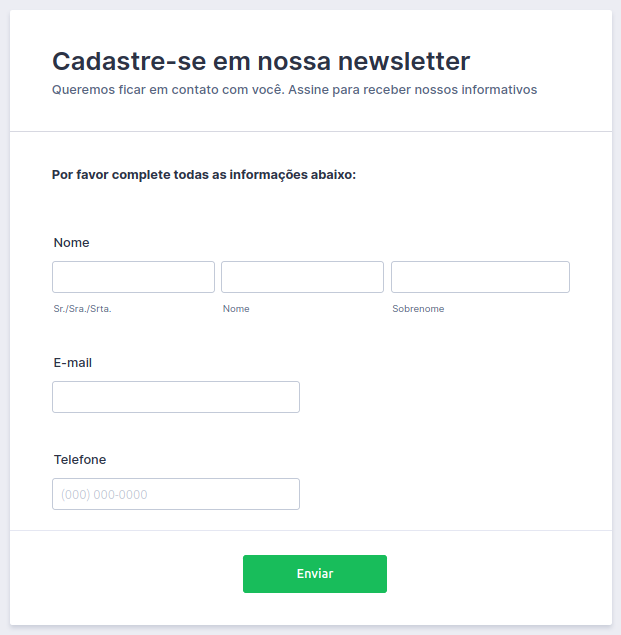Screen dimensions: 621x635
Task: Click the Sobrenome input field
Action: pyautogui.click(x=480, y=277)
